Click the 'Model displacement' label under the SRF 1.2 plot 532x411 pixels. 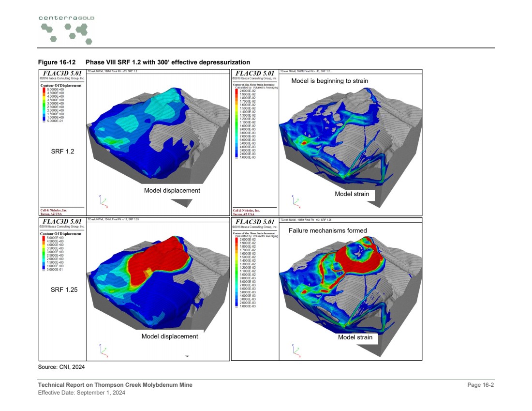(172, 191)
